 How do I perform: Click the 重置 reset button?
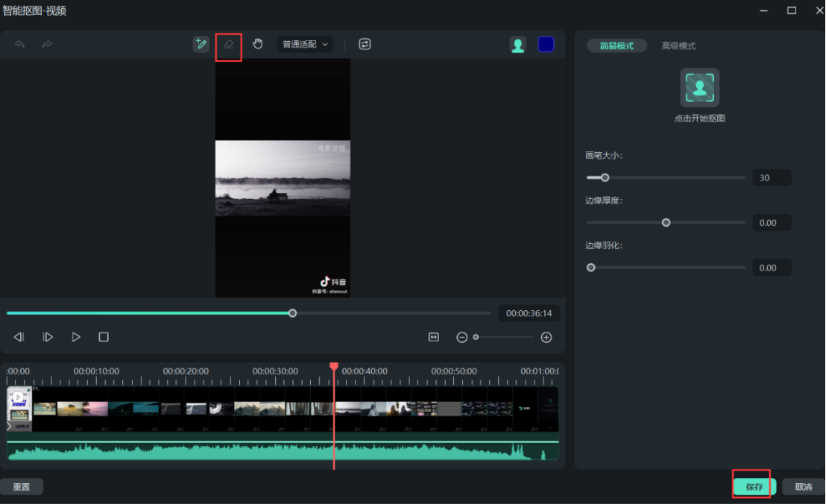pos(22,487)
